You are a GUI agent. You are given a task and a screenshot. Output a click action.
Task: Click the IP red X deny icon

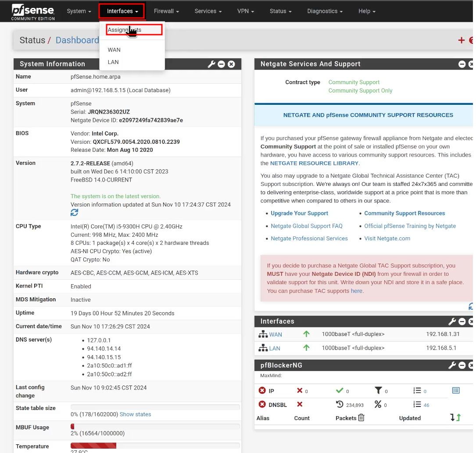click(300, 390)
